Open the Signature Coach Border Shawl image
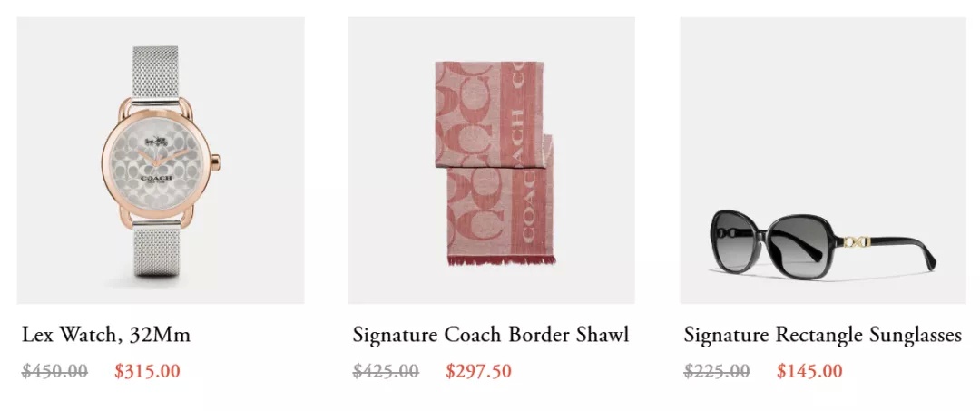 click(491, 161)
